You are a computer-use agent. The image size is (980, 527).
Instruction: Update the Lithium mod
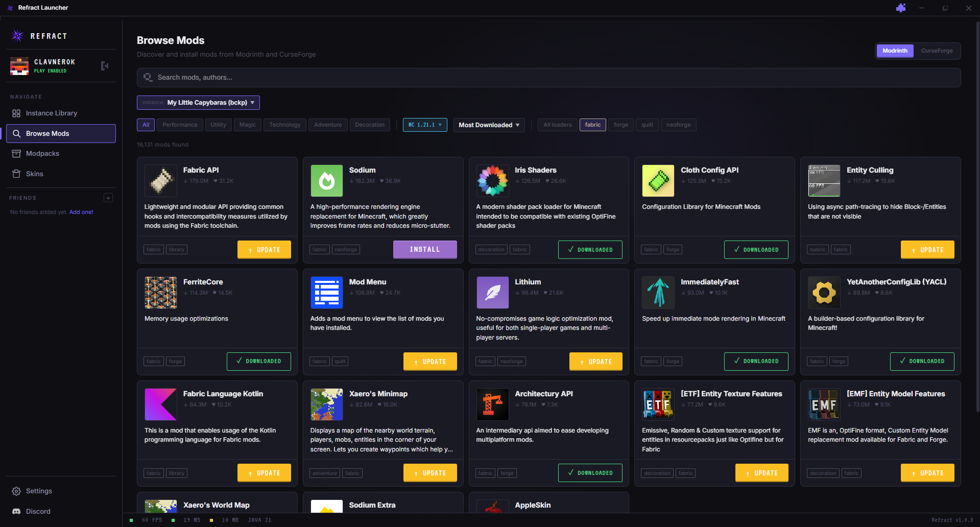(596, 362)
